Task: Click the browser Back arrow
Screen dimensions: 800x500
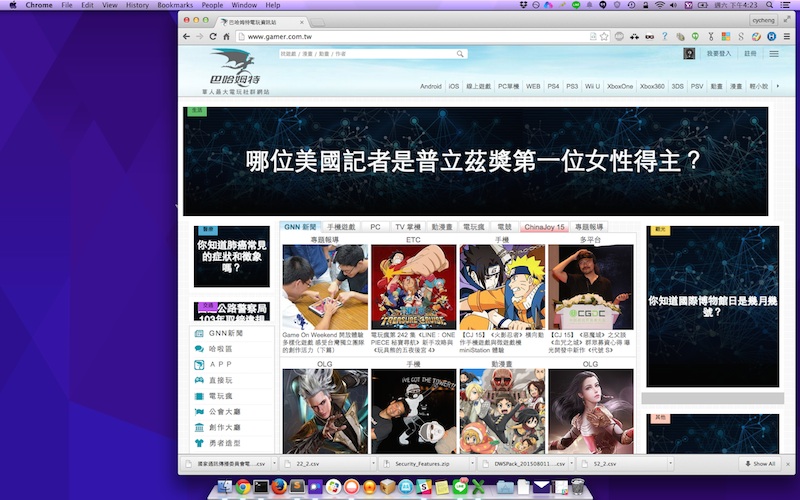Action: click(186, 37)
